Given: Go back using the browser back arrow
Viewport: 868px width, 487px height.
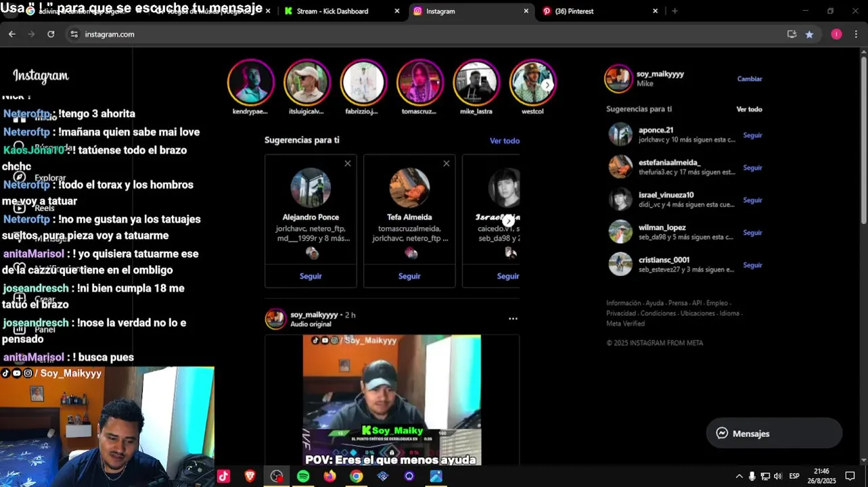Looking at the screenshot, I should [x=12, y=34].
